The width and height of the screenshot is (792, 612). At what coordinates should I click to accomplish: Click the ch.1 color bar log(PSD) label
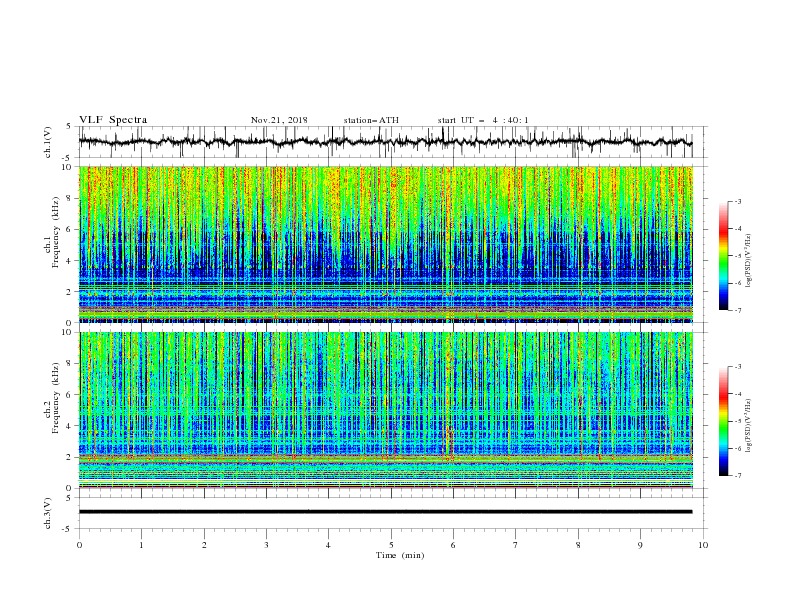click(x=749, y=261)
